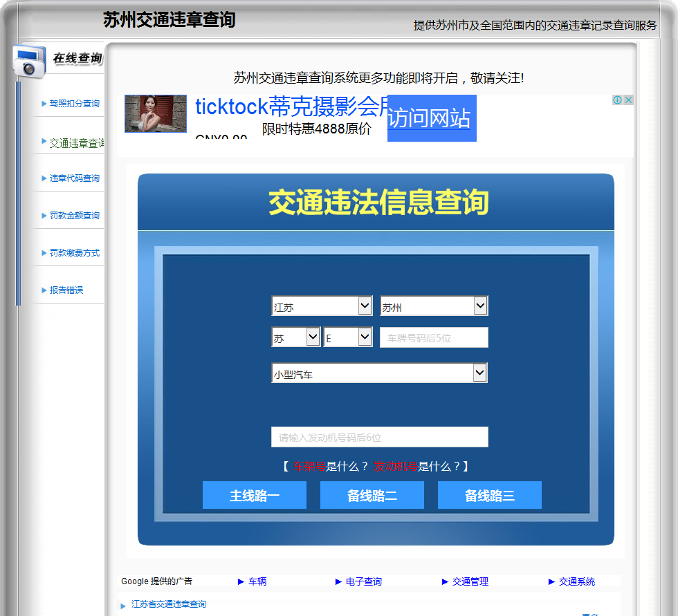This screenshot has width=678, height=616.
Task: Open the 交通系统 ad link
Action: point(577,581)
